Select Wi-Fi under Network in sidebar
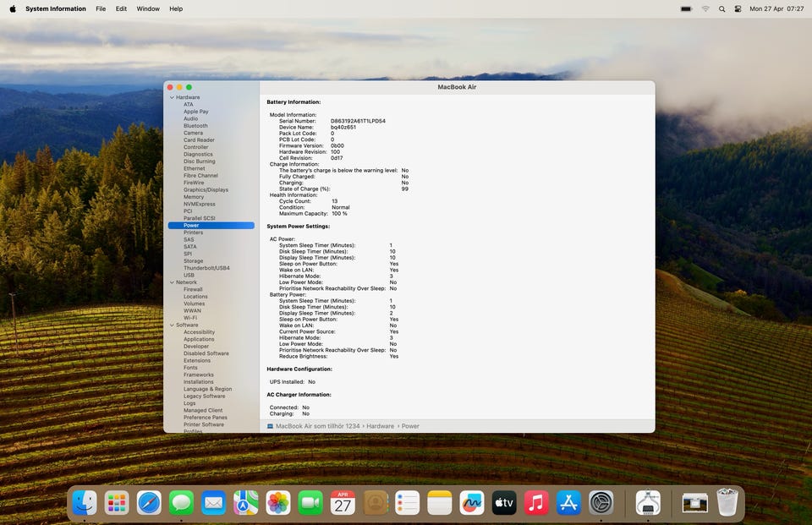The image size is (812, 525). (x=190, y=318)
